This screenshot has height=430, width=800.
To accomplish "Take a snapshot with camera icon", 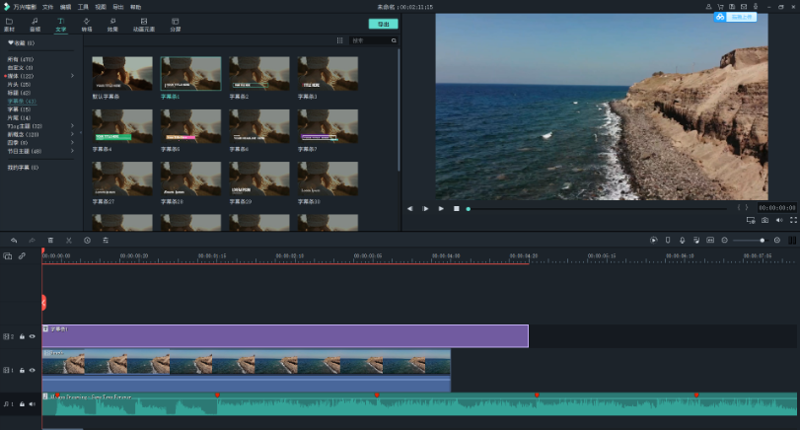I will [x=765, y=220].
